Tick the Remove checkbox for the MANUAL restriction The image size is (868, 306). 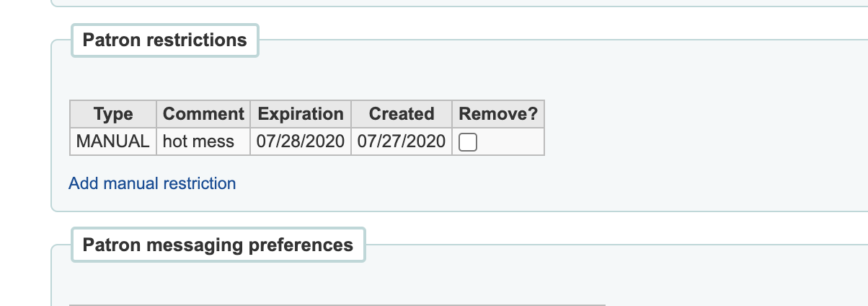click(468, 142)
